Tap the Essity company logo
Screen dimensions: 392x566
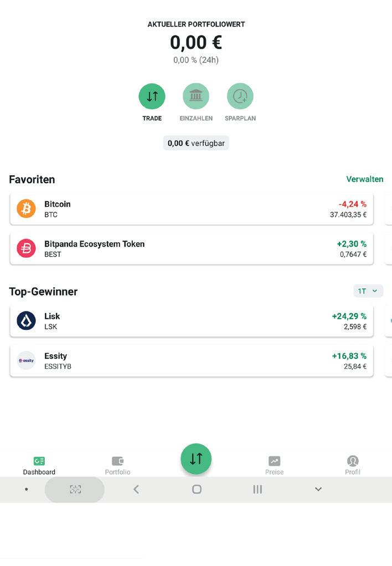coord(26,360)
